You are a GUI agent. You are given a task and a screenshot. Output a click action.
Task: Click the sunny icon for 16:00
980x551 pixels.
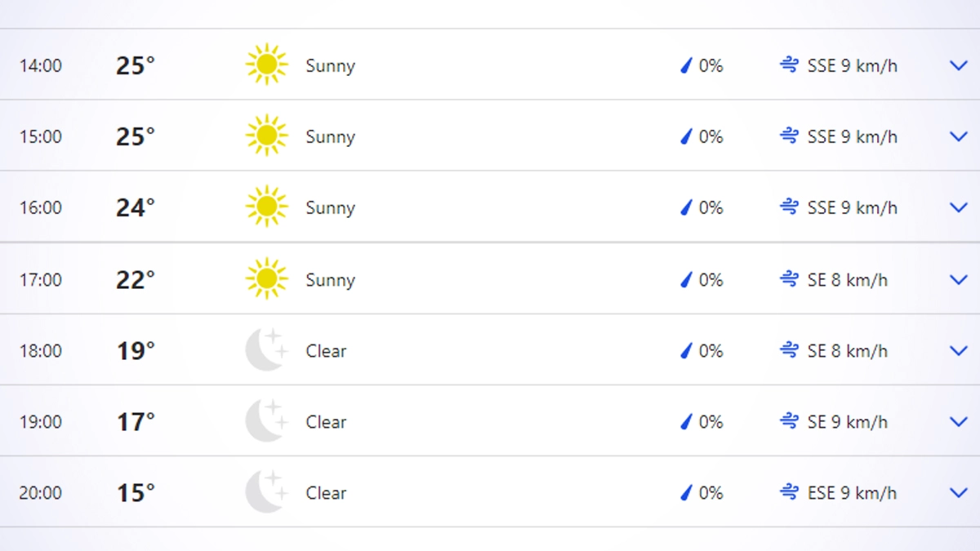click(266, 207)
